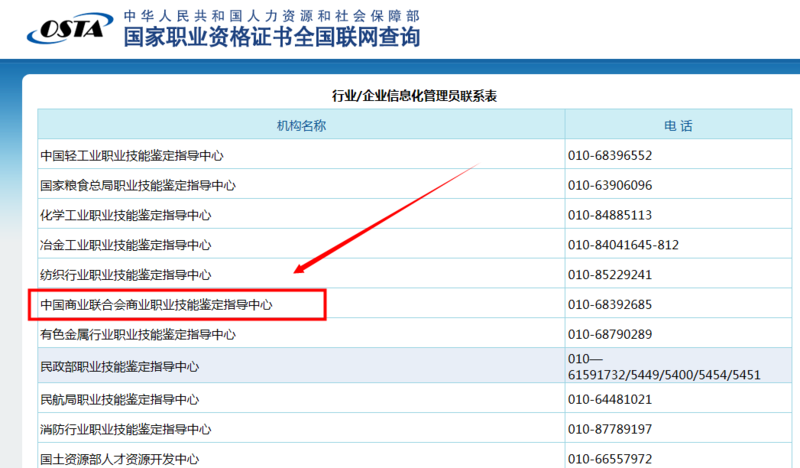Click 冶金工业职业技能鉴定指导中心 name
Viewport: 800px width, 468px height.
point(125,245)
